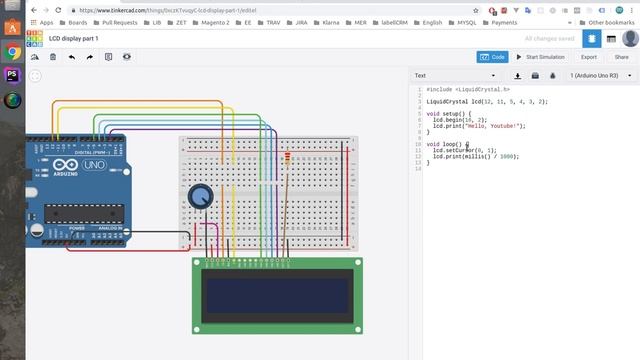Image resolution: width=640 pixels, height=360 pixels.
Task: Select the Arduino Uno board component
Action: click(78, 191)
